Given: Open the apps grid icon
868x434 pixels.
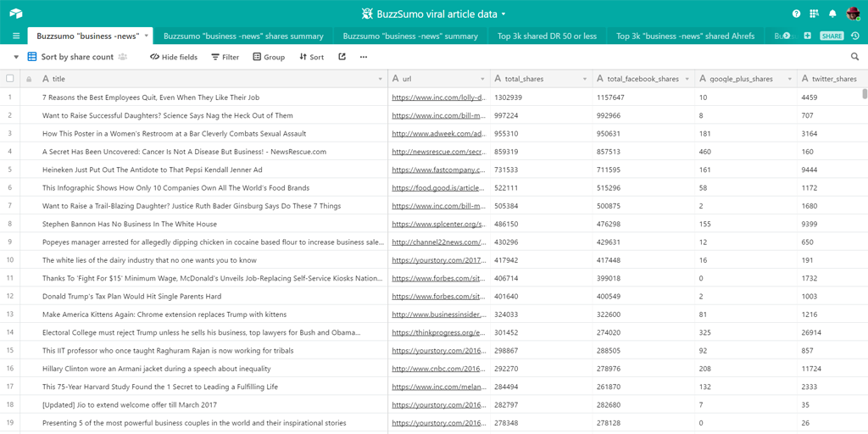Looking at the screenshot, I should click(814, 14).
